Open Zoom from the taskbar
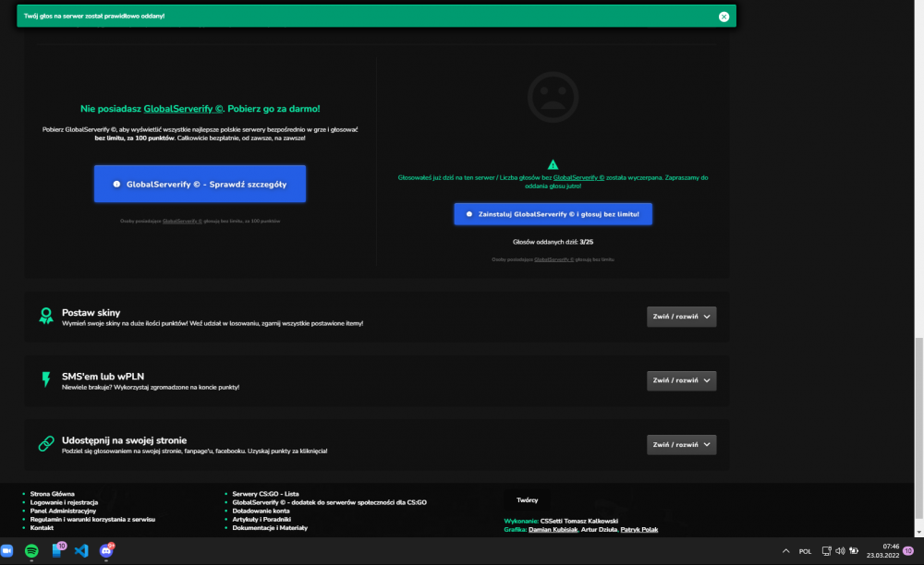The width and height of the screenshot is (924, 565). (6, 551)
